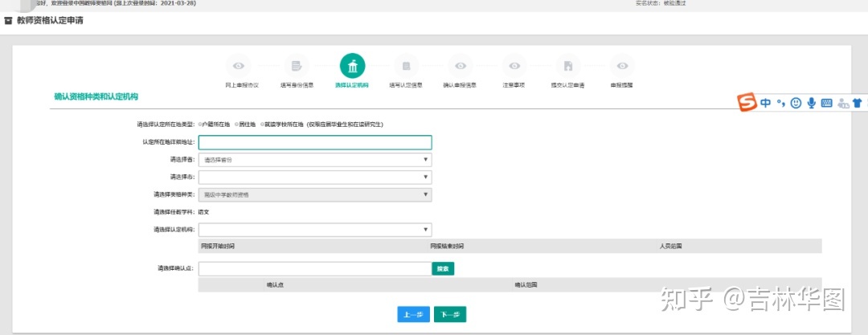The height and width of the screenshot is (335, 868).
Task: Click the 提交认定申请 step file icon
Action: click(568, 66)
